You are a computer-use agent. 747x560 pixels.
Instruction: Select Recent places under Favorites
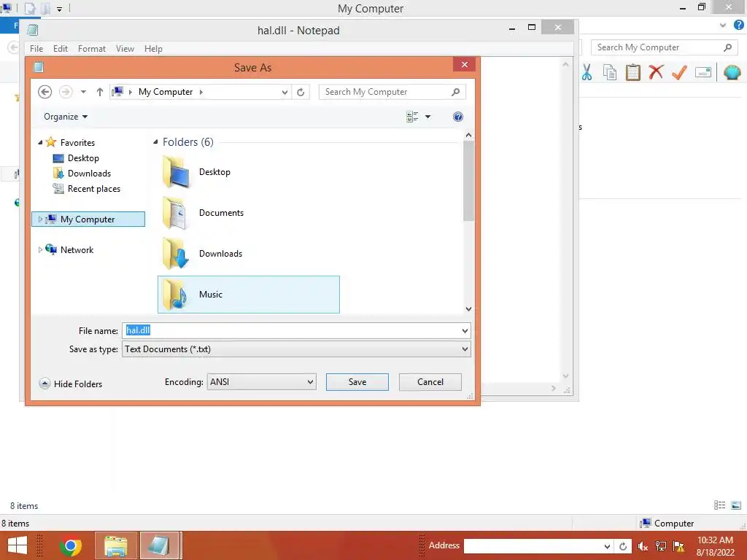point(94,189)
